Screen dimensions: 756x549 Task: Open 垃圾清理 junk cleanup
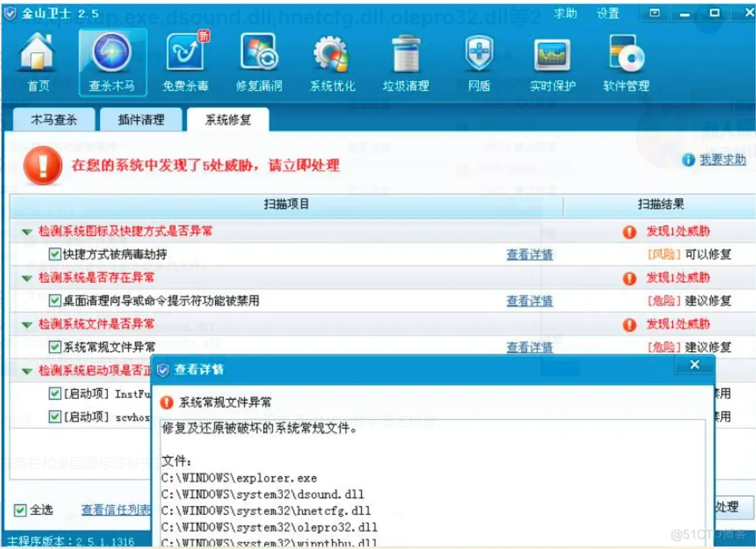coord(406,61)
